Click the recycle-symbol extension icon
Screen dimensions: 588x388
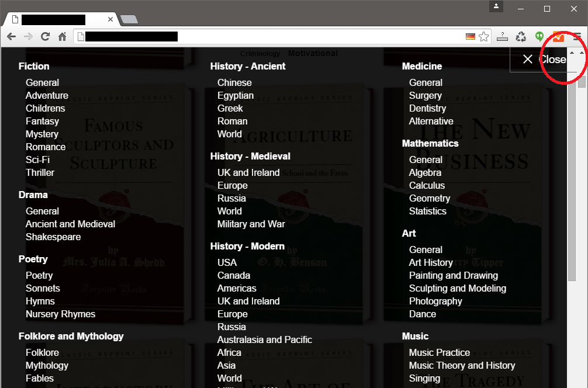(x=520, y=36)
